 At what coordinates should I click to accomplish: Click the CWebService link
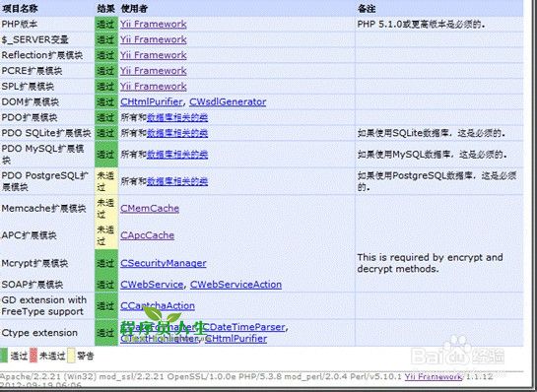152,285
